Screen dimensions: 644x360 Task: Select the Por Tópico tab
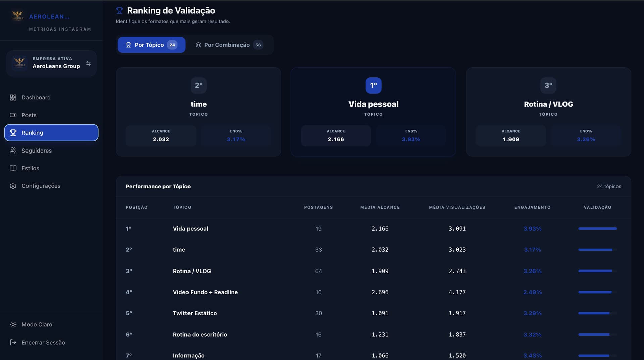point(151,45)
